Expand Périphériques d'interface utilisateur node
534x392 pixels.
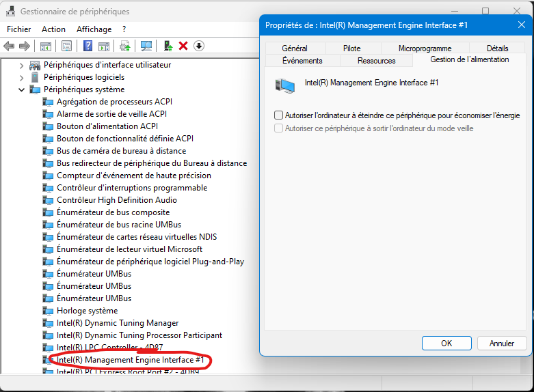click(x=21, y=66)
